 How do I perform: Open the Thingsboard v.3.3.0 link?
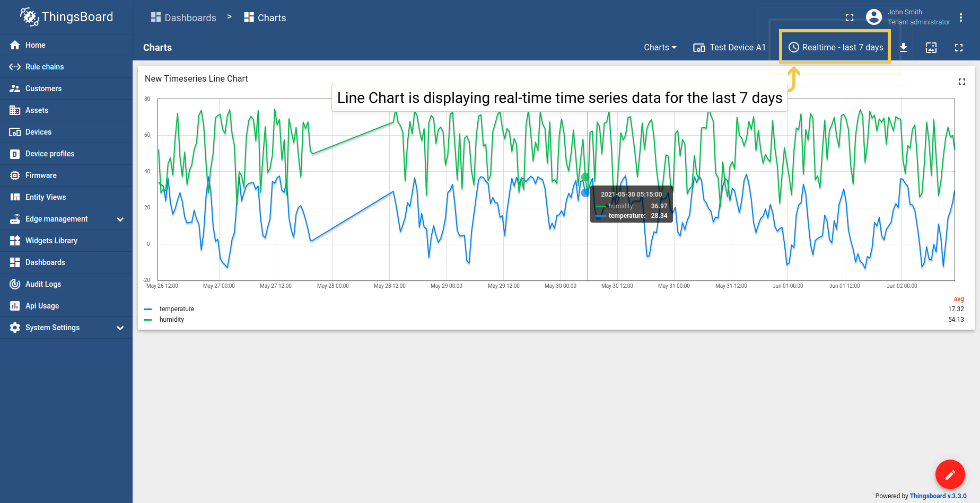[x=938, y=496]
